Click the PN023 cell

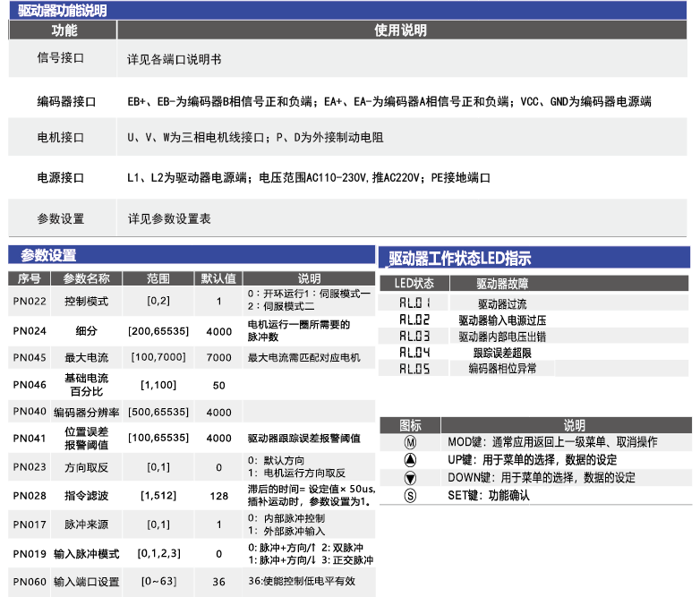(30, 467)
